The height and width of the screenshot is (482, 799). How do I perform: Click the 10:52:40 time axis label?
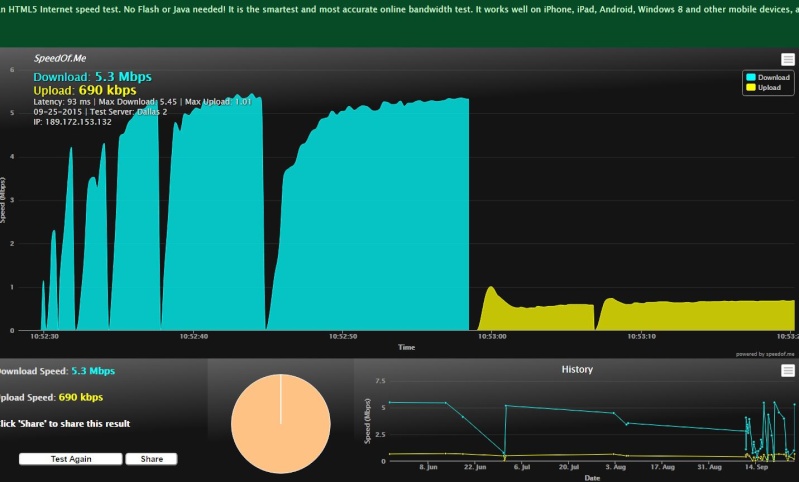coord(194,336)
